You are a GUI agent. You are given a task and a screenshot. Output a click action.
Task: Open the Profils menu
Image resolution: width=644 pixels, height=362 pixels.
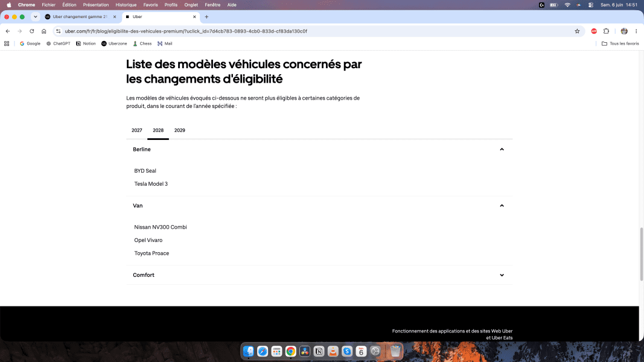[x=171, y=5]
